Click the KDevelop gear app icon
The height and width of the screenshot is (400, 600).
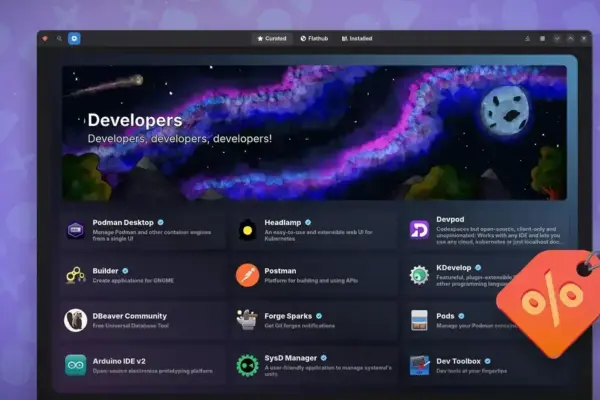(x=419, y=275)
